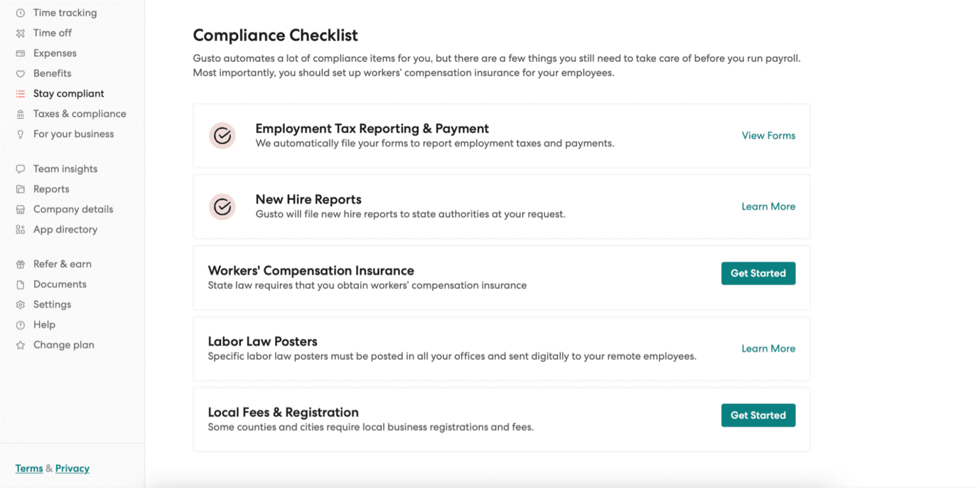Click the Help question mark icon
Image resolution: width=980 pixels, height=488 pixels.
tap(20, 324)
